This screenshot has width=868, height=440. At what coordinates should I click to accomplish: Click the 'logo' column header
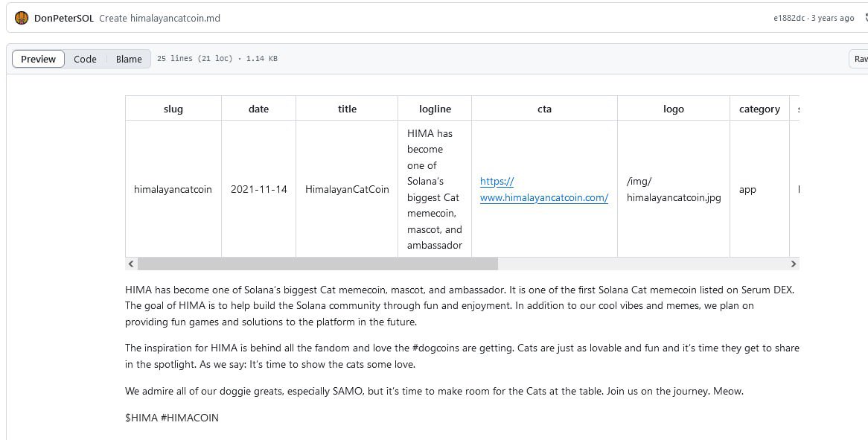click(x=674, y=109)
